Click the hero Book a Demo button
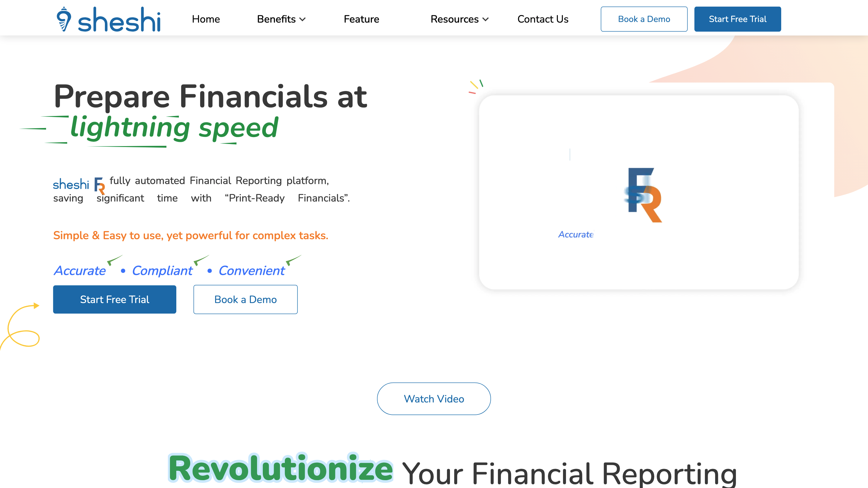This screenshot has height=488, width=868. [245, 299]
